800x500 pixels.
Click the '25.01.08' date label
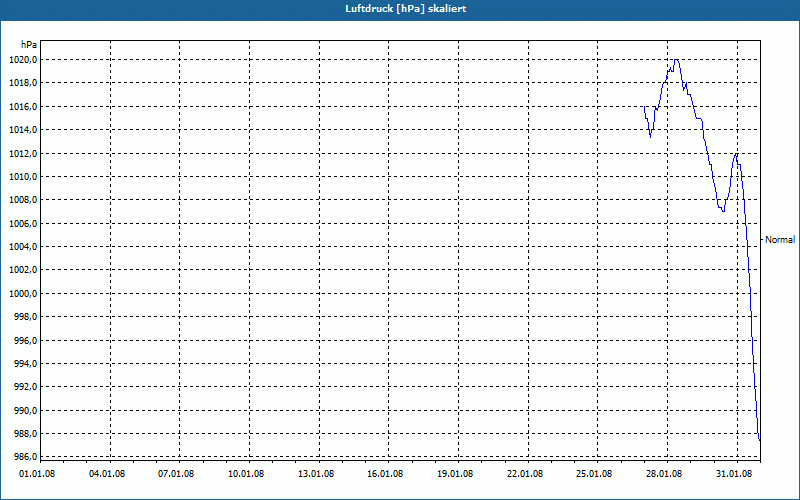pyautogui.click(x=595, y=474)
